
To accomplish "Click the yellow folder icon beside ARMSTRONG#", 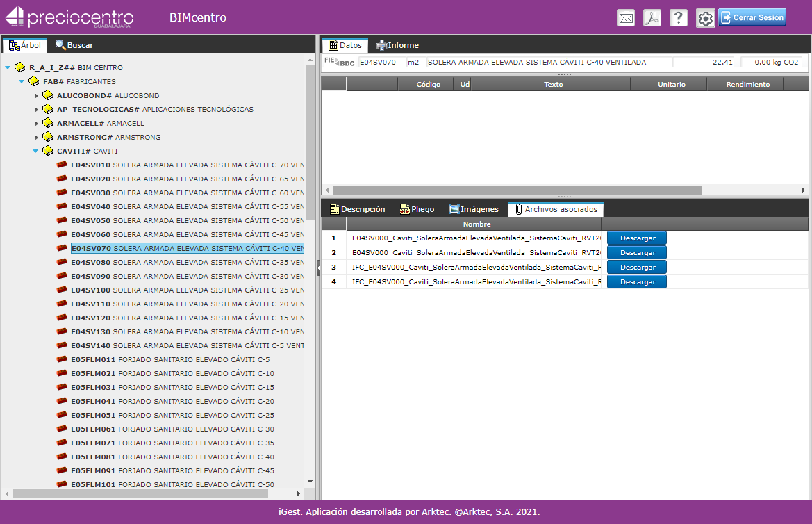I will click(x=48, y=137).
